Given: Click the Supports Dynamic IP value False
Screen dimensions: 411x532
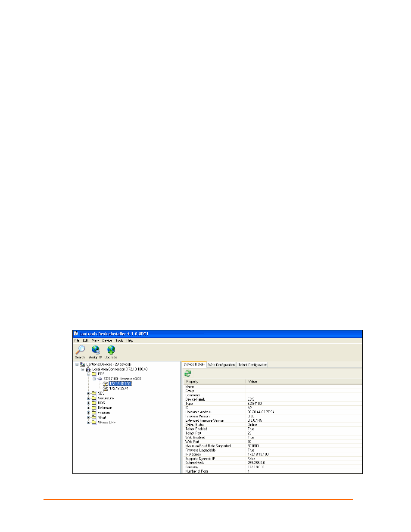Looking at the screenshot, I should 252,459.
